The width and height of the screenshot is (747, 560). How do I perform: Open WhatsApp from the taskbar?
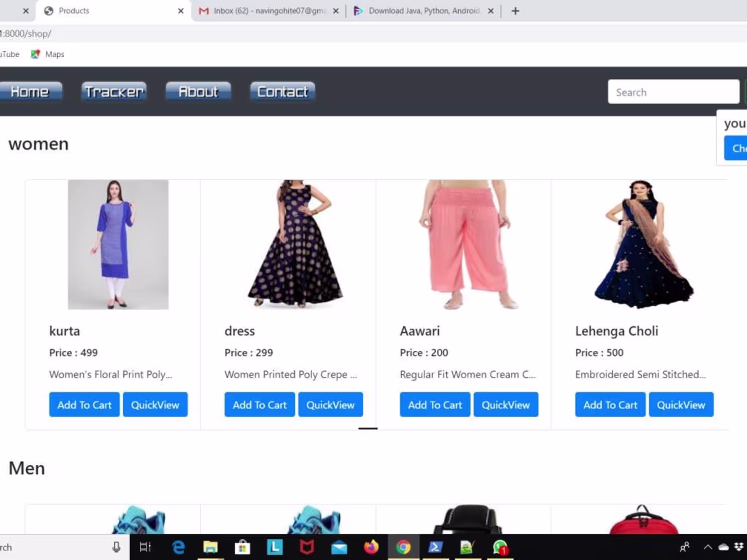pyautogui.click(x=500, y=547)
